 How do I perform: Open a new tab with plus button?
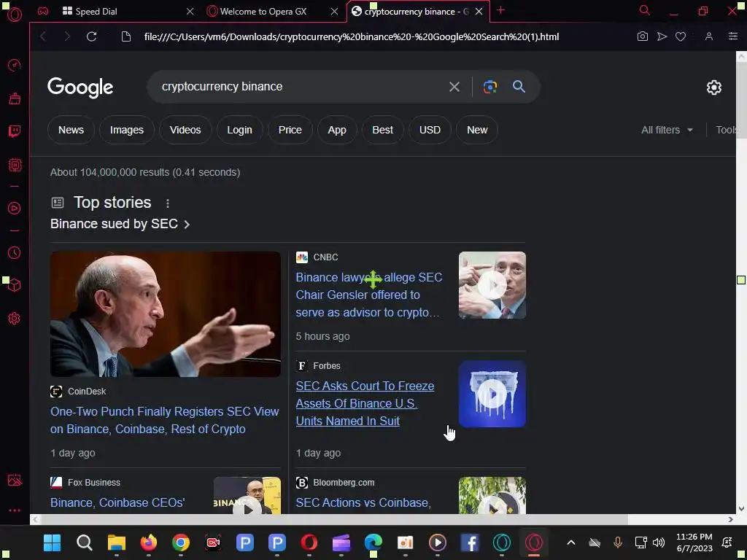click(500, 10)
